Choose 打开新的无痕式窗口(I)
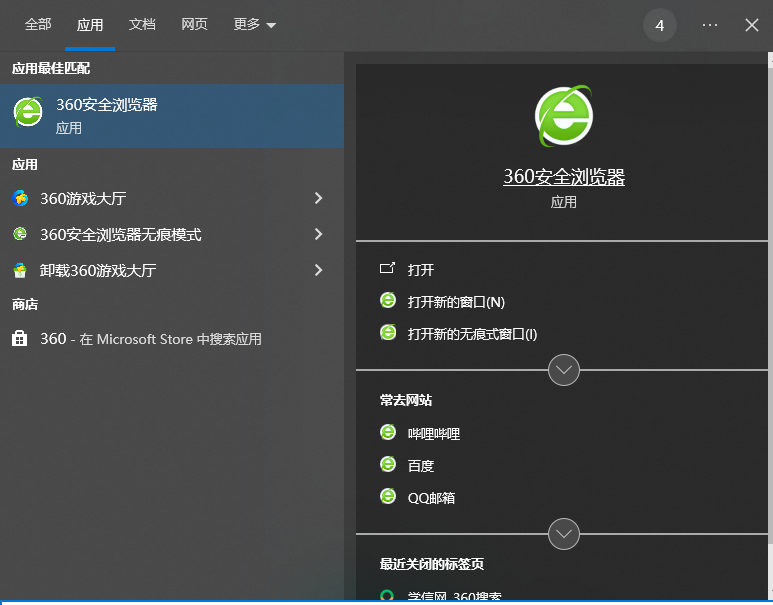The height and width of the screenshot is (605, 773). (x=472, y=334)
